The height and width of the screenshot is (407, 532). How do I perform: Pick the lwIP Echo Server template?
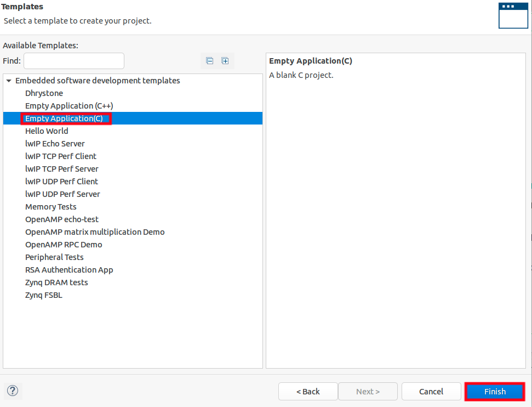point(55,143)
